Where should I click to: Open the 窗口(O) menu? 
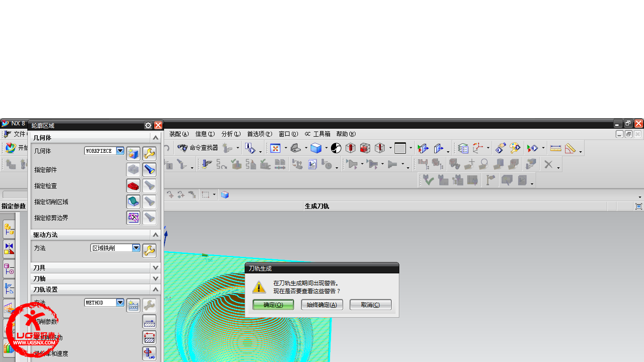coord(289,134)
